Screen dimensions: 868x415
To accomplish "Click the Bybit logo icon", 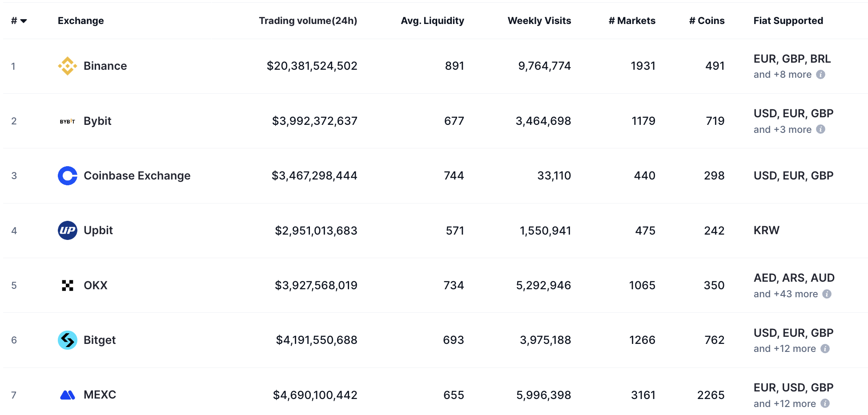I will [68, 121].
